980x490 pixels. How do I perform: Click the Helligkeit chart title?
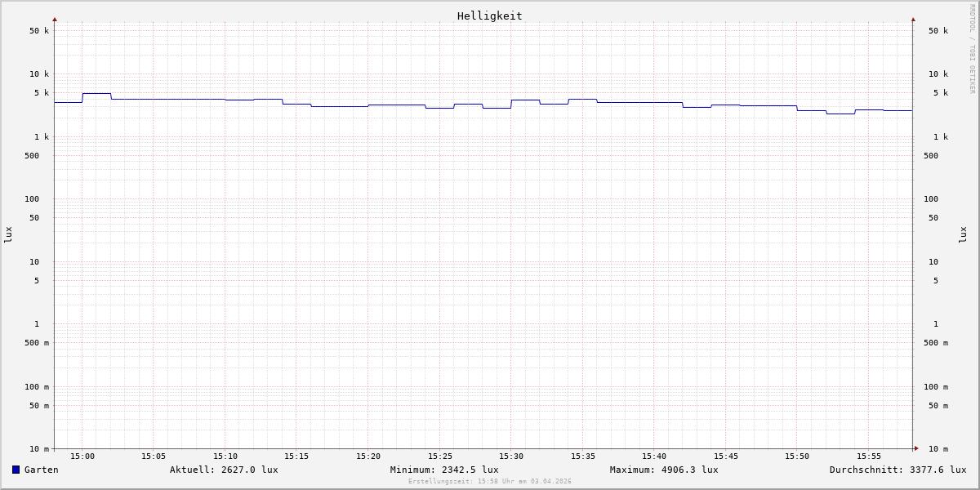click(490, 16)
